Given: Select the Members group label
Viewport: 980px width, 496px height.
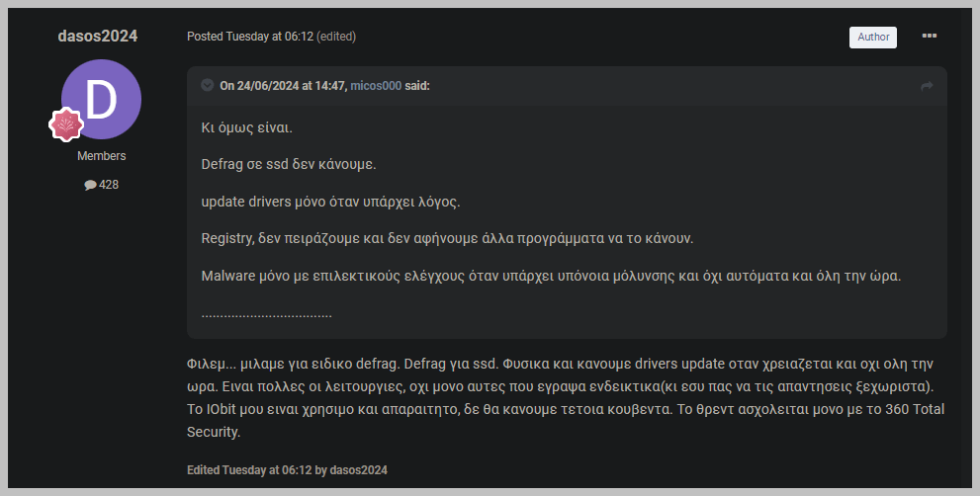Looking at the screenshot, I should pyautogui.click(x=101, y=155).
